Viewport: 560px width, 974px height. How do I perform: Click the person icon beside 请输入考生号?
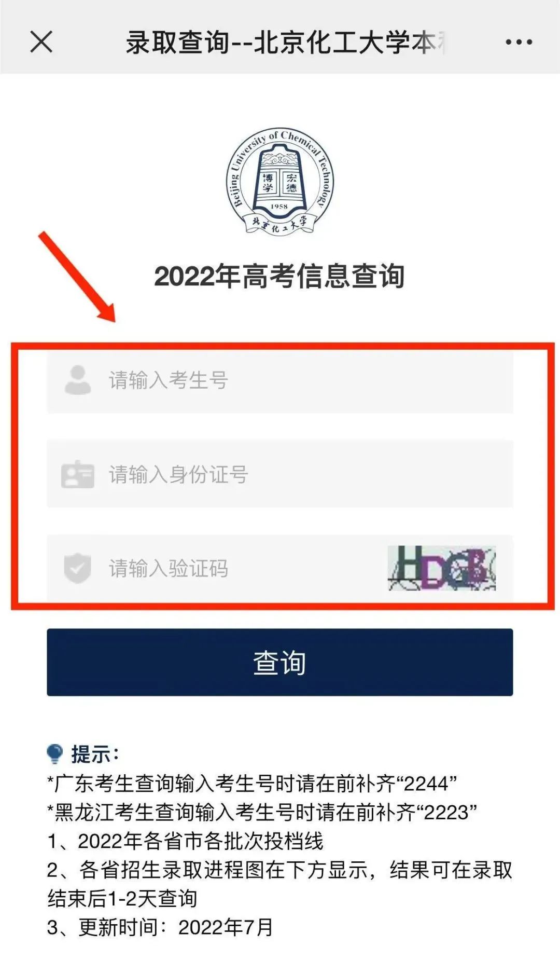(x=78, y=380)
